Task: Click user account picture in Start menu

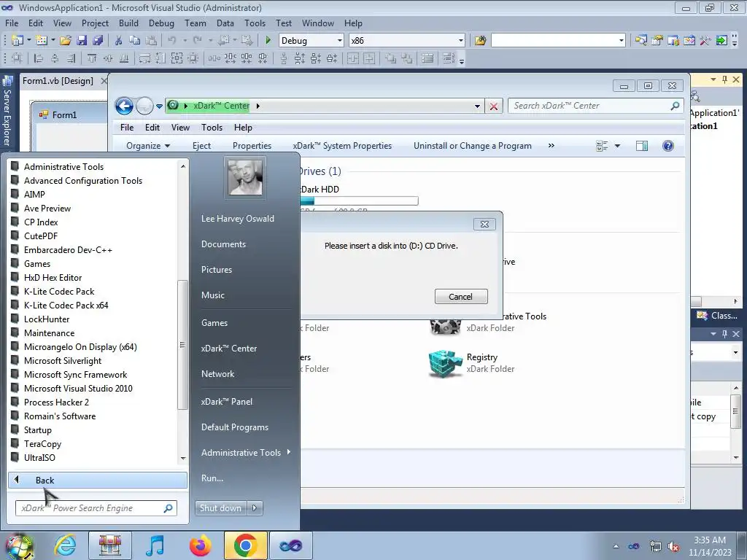Action: 245,177
